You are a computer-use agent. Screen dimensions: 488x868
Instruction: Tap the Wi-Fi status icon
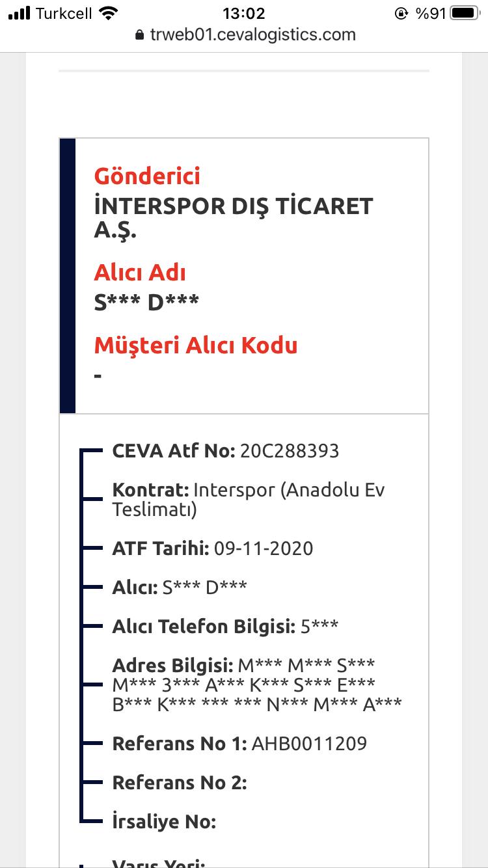click(109, 13)
